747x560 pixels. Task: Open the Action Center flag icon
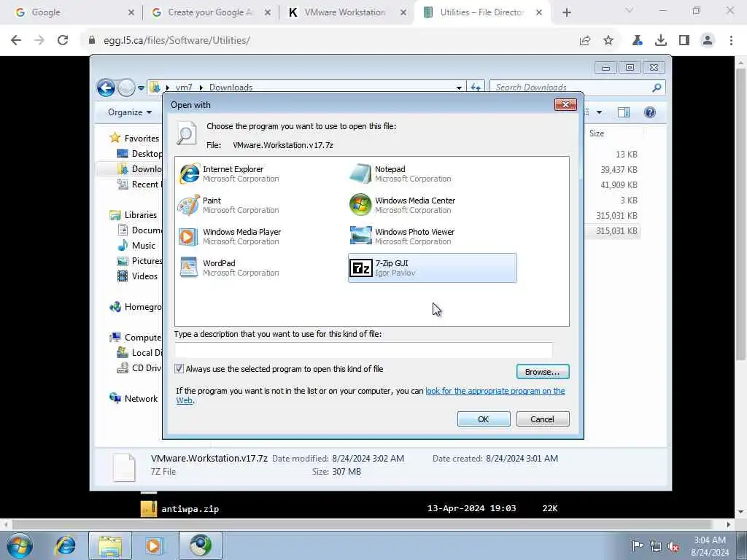click(x=637, y=545)
